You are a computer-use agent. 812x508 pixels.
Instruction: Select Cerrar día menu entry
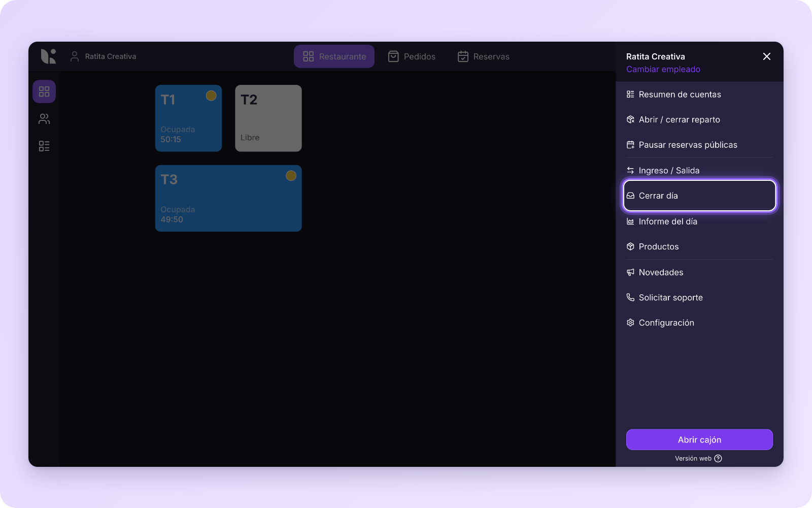700,196
